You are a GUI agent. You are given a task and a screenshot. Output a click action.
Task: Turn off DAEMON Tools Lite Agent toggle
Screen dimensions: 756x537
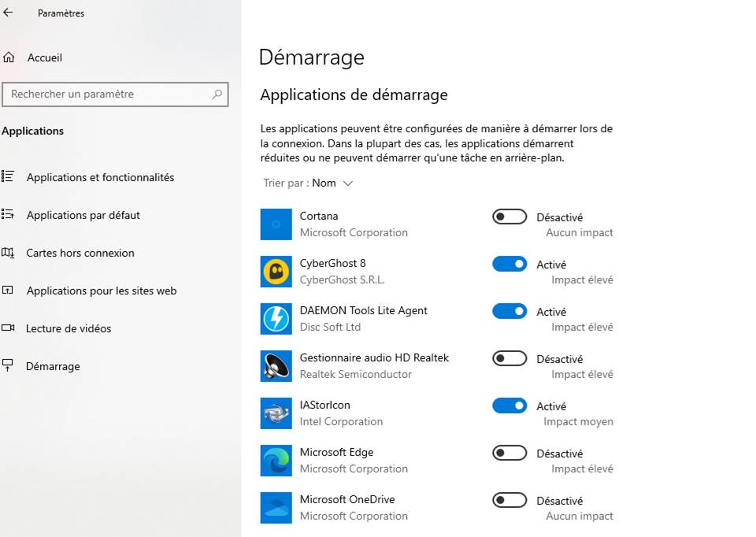[x=510, y=311]
